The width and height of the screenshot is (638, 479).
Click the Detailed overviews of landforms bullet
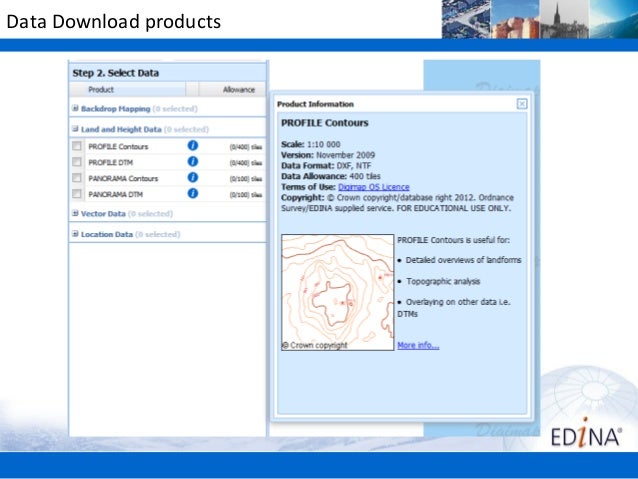click(459, 260)
